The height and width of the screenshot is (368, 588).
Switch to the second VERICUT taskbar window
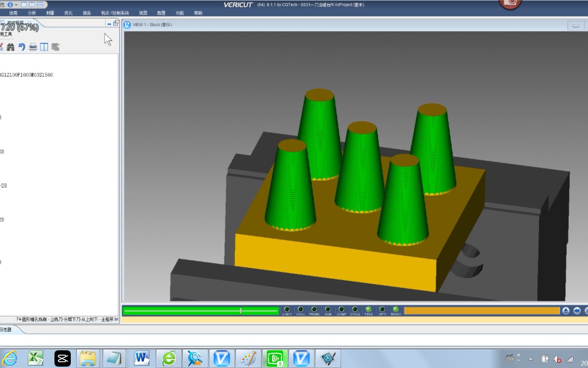coord(301,358)
